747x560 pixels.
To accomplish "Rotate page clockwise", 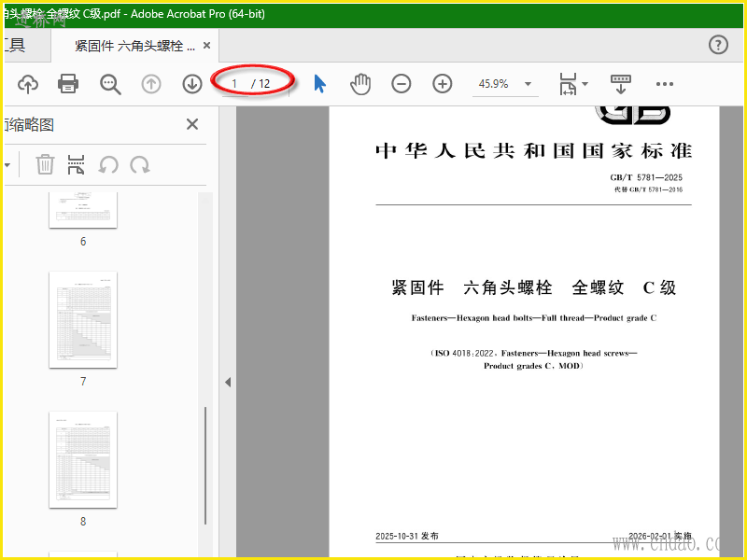I will [140, 165].
